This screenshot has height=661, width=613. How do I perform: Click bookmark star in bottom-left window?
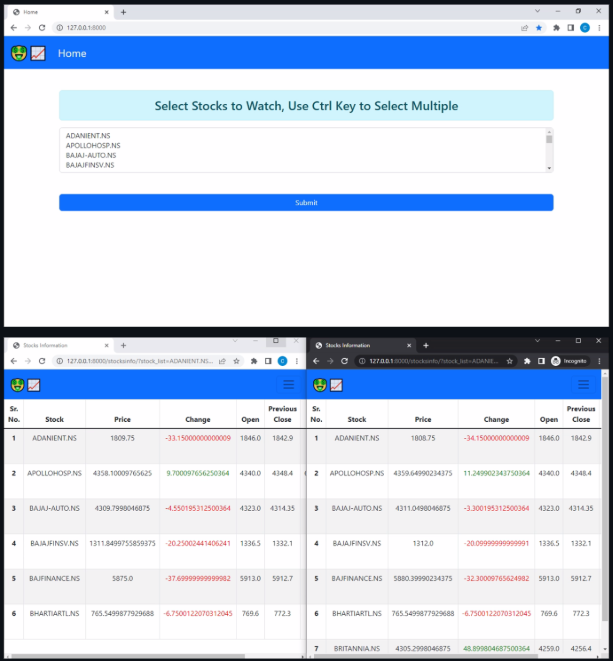[x=237, y=361]
